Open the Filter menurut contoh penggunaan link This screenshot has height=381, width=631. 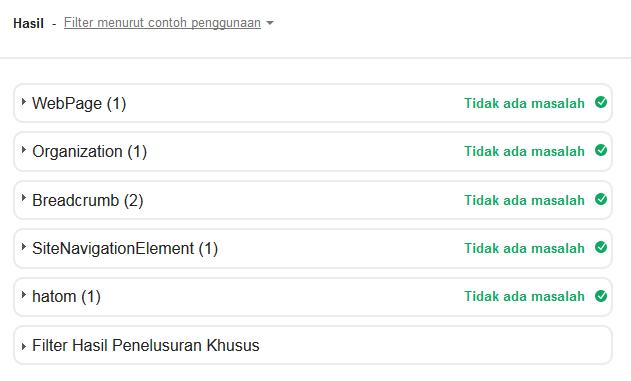[x=162, y=23]
